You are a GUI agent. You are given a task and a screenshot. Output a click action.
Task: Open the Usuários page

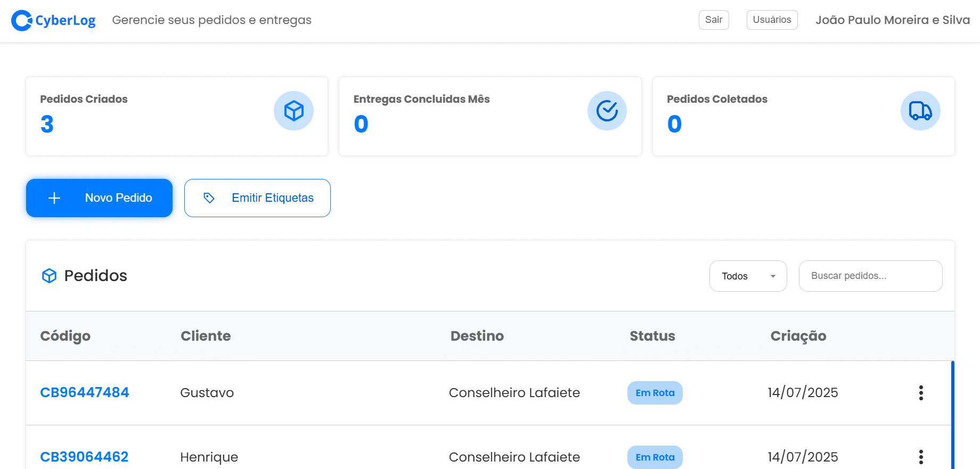772,20
